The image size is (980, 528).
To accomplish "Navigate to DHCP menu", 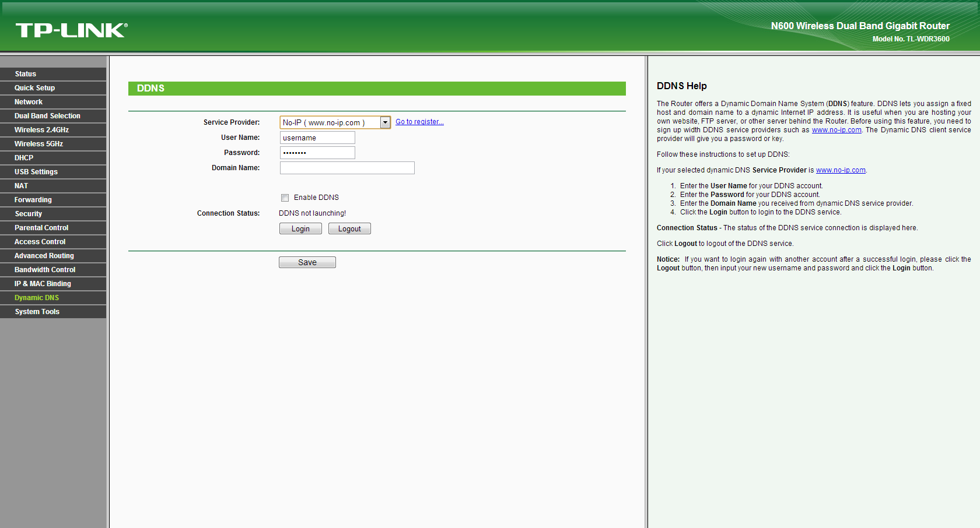I will pos(53,158).
